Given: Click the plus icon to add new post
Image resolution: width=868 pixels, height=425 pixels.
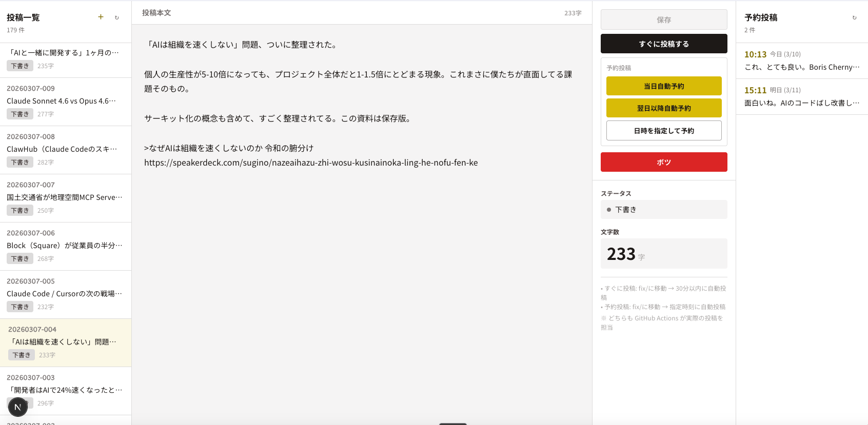Looking at the screenshot, I should (101, 17).
